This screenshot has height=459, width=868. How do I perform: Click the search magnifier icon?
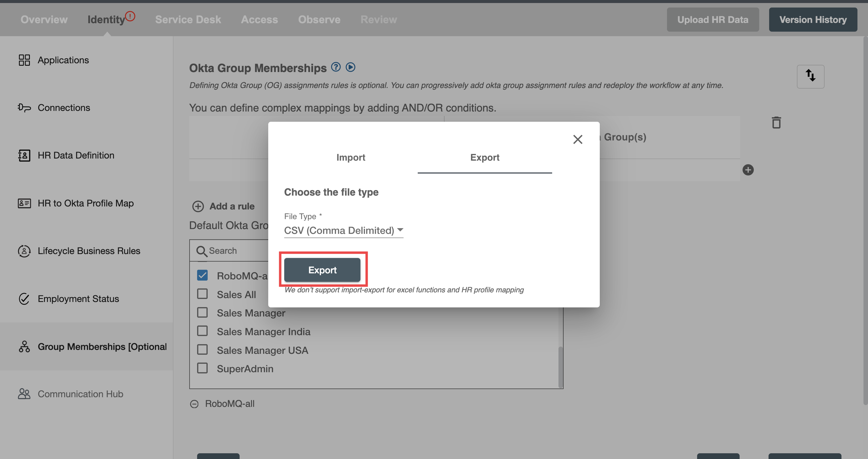click(x=202, y=251)
